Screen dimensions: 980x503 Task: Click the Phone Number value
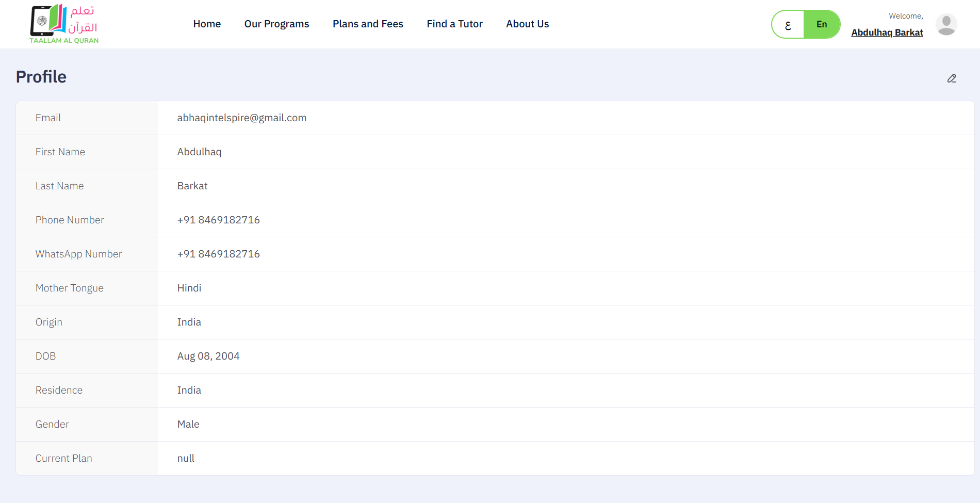click(x=218, y=220)
